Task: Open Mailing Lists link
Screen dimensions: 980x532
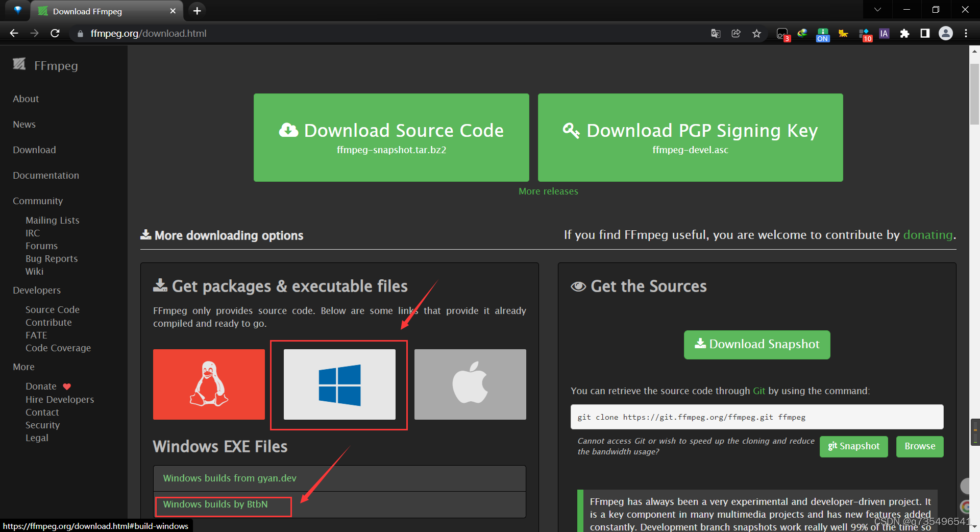Action: 53,221
